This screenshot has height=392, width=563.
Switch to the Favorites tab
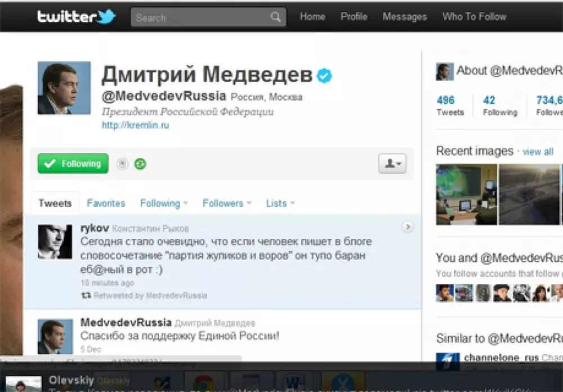pos(106,203)
